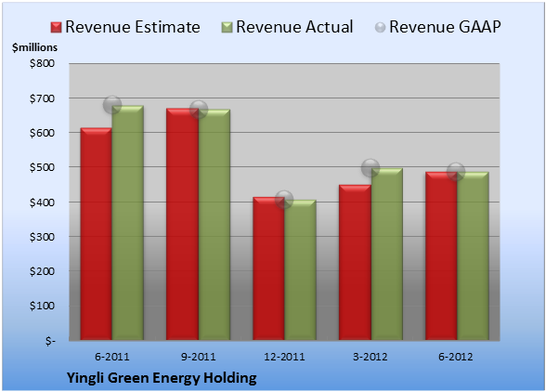The width and height of the screenshot is (546, 392).
Task: Select the red estimate bar for 6-2011
Action: [x=97, y=234]
